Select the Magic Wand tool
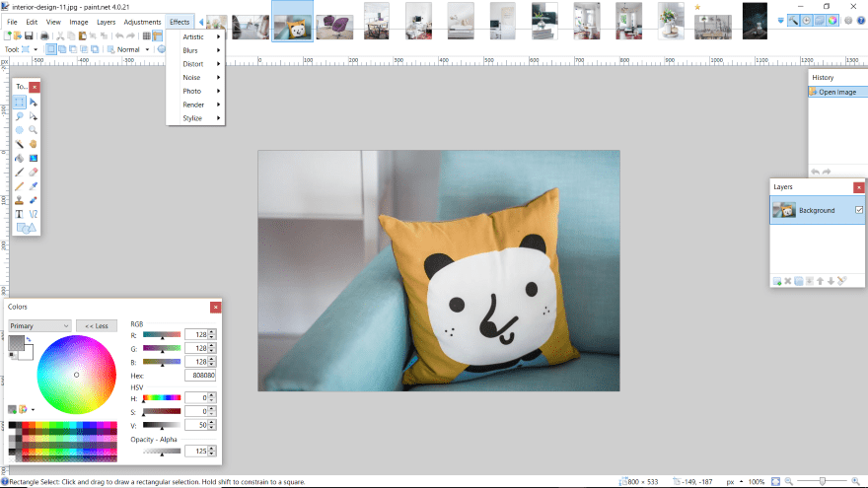Image resolution: width=868 pixels, height=488 pixels. tap(20, 143)
